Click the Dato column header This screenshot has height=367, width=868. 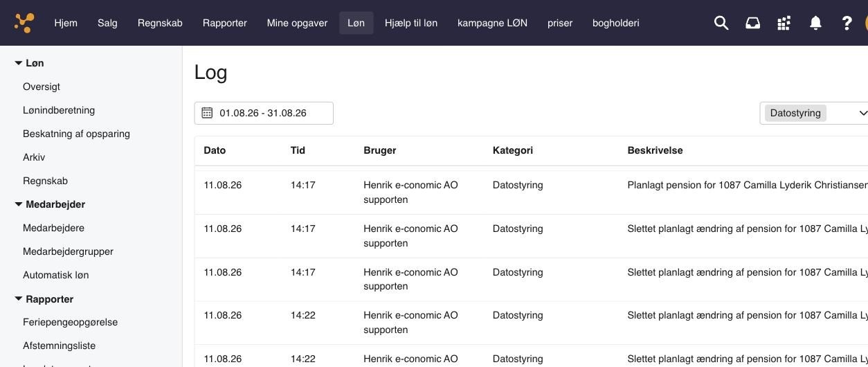tap(215, 150)
